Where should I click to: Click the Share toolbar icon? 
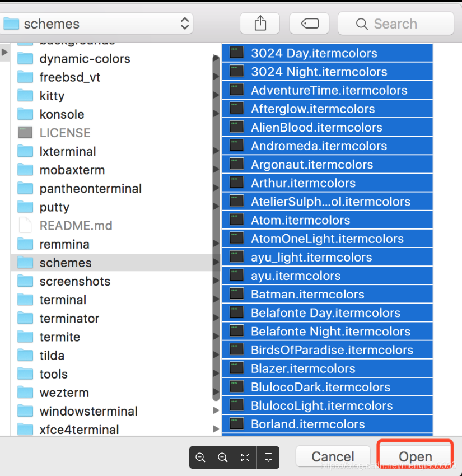[260, 24]
